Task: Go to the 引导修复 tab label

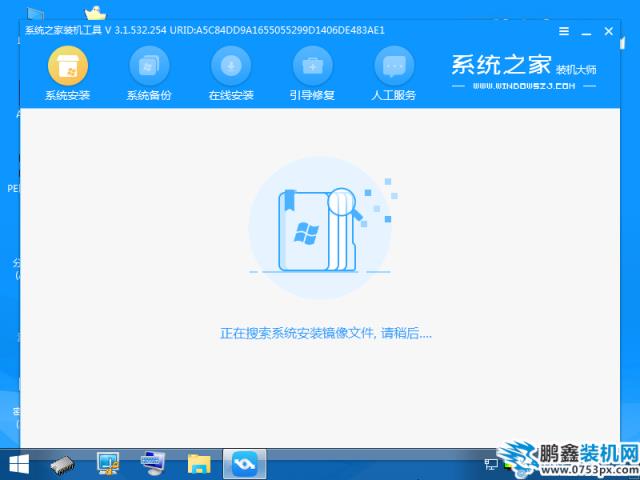Action: (312, 96)
